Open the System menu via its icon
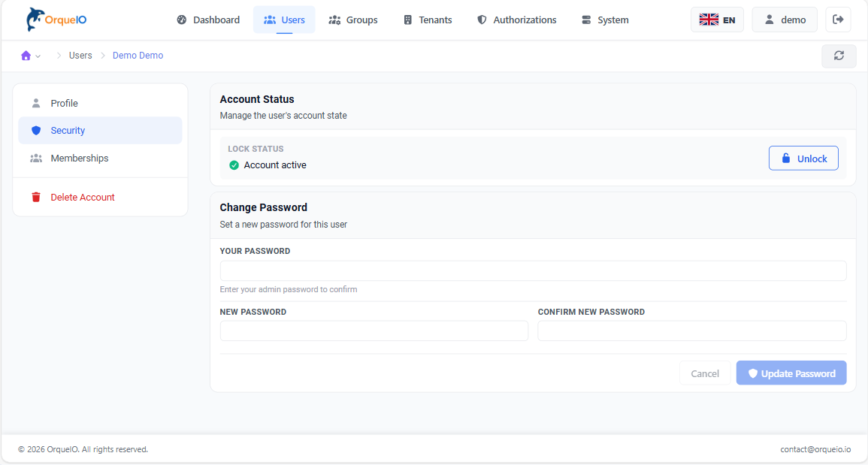868x465 pixels. coord(585,20)
